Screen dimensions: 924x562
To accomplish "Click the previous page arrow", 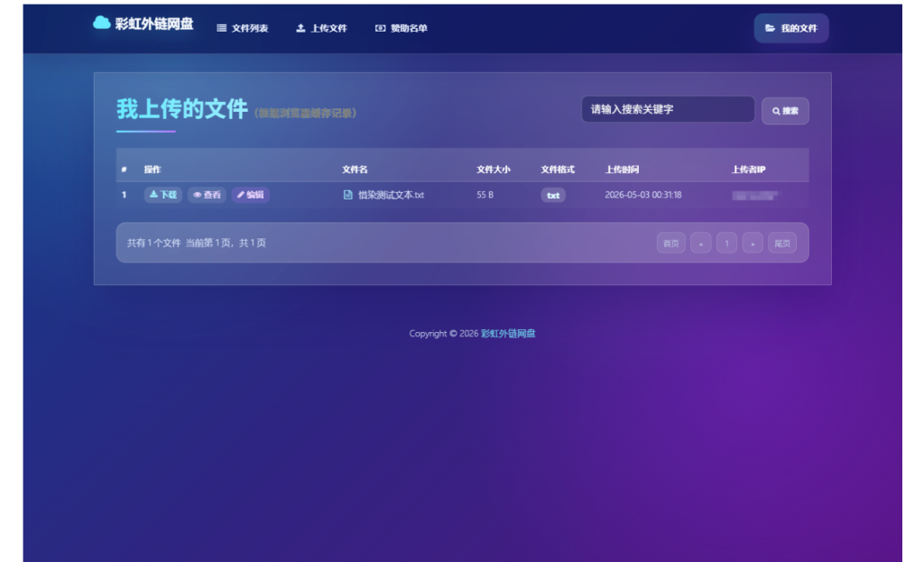I will [700, 244].
